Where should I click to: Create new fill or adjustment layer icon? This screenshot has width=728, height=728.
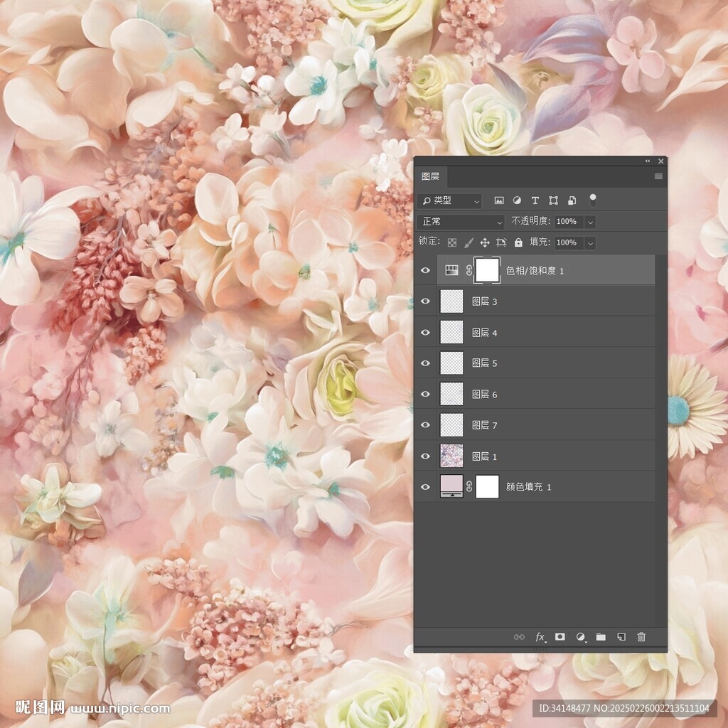[x=580, y=637]
